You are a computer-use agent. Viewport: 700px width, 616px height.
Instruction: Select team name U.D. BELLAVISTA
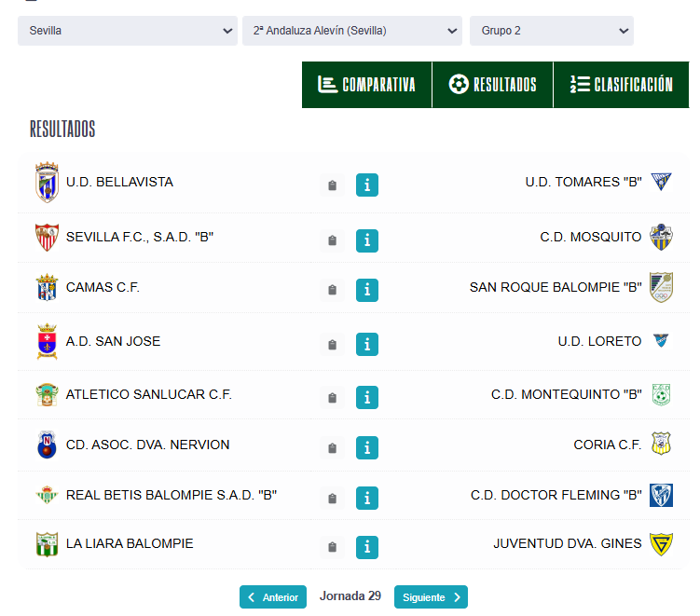119,182
